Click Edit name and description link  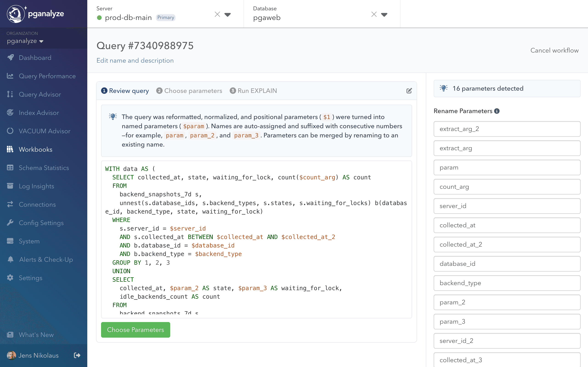[x=135, y=60]
